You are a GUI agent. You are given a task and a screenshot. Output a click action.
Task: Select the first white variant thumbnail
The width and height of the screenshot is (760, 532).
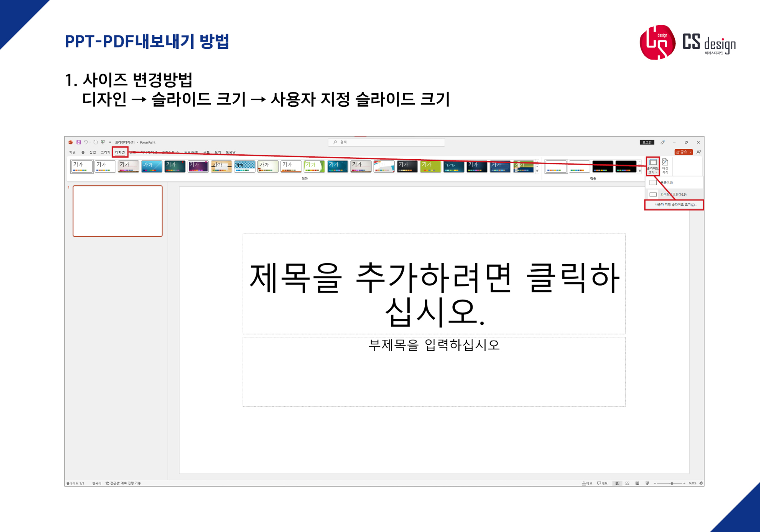556,166
